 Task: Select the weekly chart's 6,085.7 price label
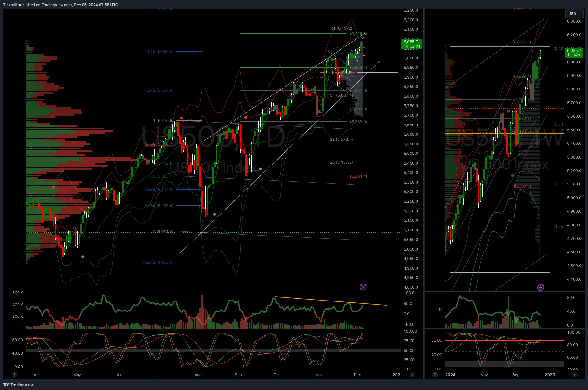pyautogui.click(x=574, y=53)
